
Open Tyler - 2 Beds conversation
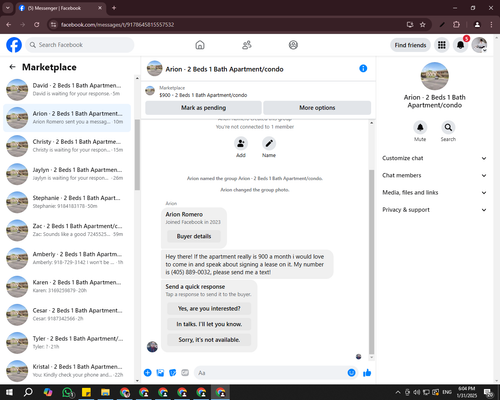tap(67, 342)
